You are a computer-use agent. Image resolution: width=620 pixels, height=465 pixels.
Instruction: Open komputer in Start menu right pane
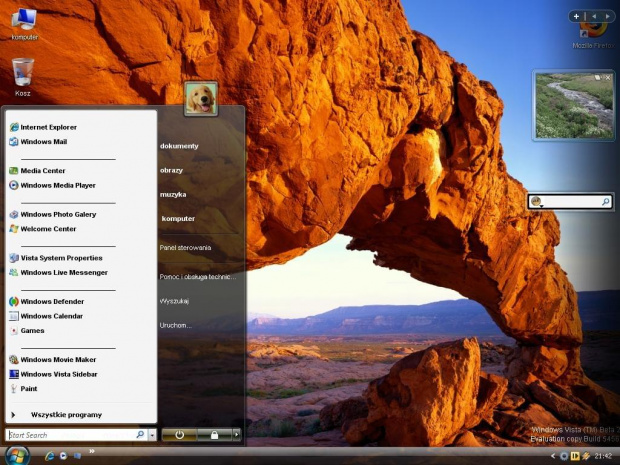(178, 219)
